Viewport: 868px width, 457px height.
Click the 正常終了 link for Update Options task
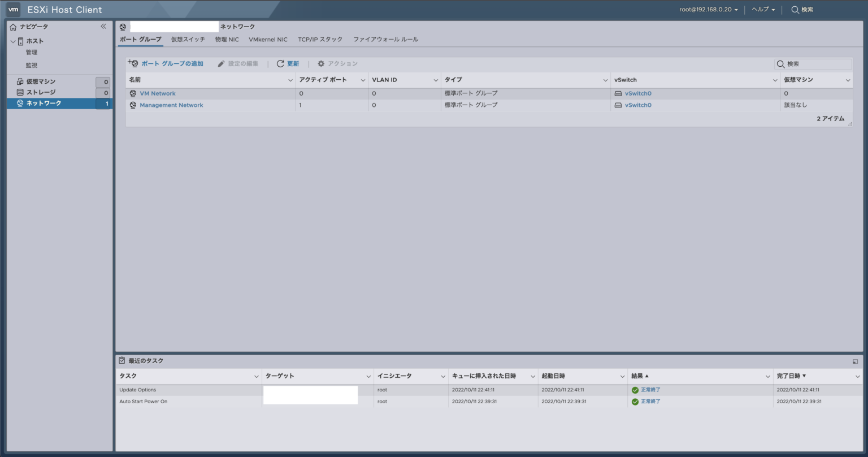click(x=651, y=390)
